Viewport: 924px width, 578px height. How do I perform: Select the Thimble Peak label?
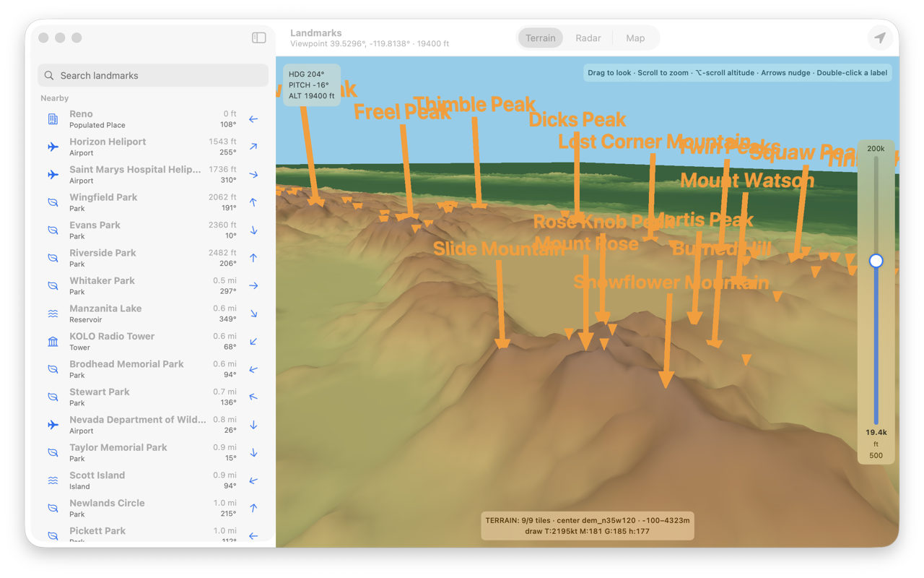(x=474, y=104)
